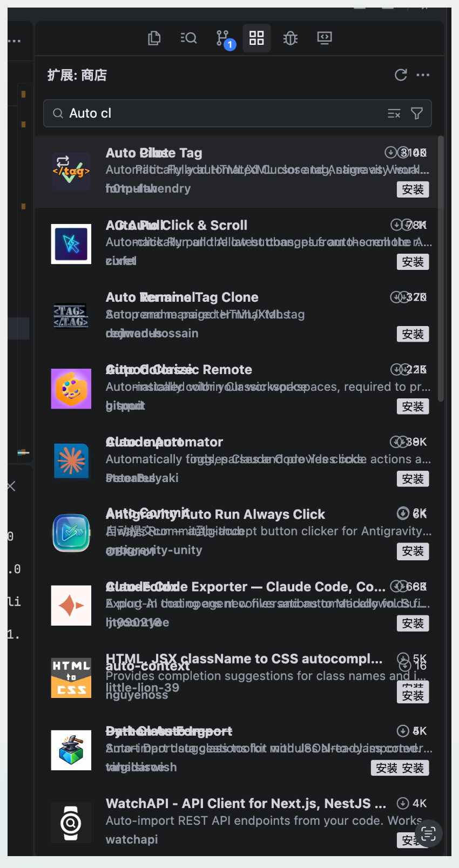Install the Tag Clone extension
This screenshot has height=868, width=459.
413,334
